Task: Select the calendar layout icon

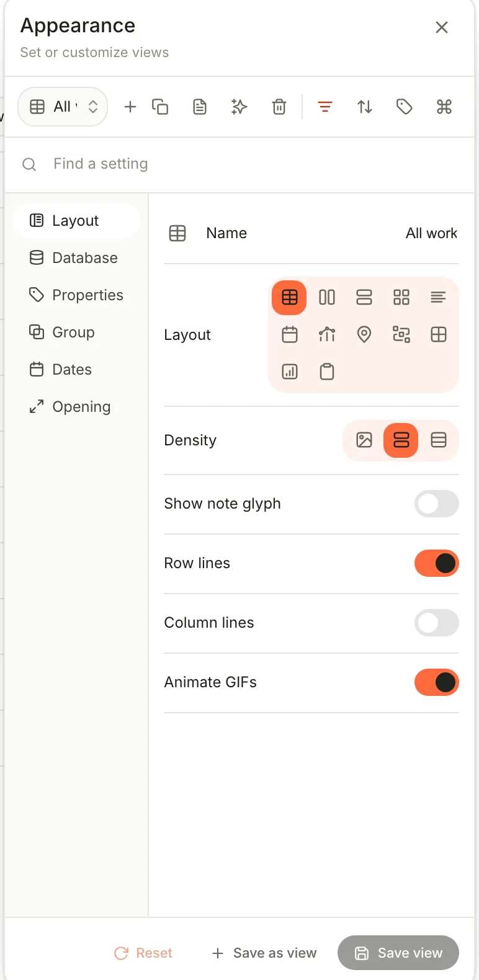Action: (x=290, y=335)
